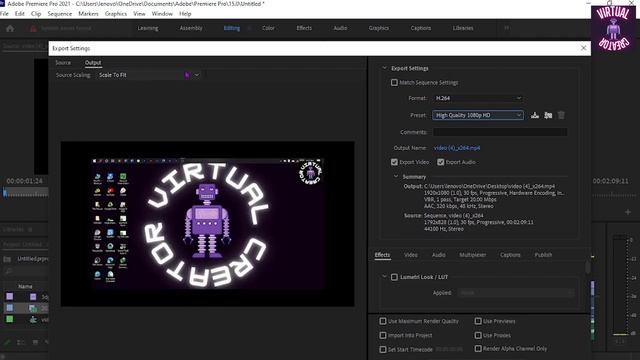
Task: Check Set Start Timecode
Action: tap(383, 349)
